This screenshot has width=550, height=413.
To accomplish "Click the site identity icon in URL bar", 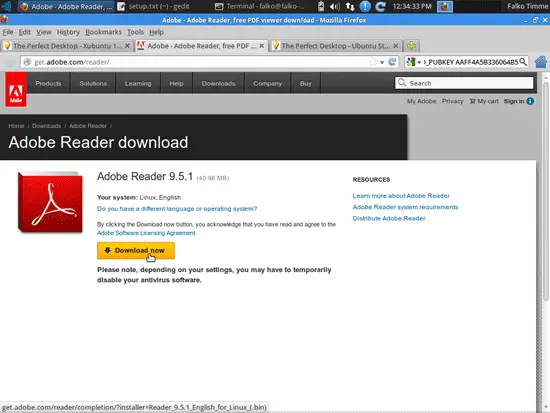I will tap(27, 62).
